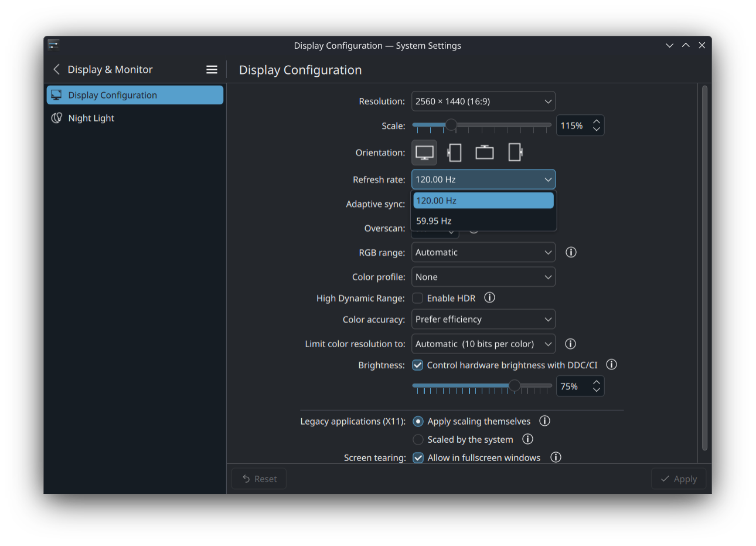Click the System Settings titlebar app icon
This screenshot has height=546, width=756.
click(53, 45)
